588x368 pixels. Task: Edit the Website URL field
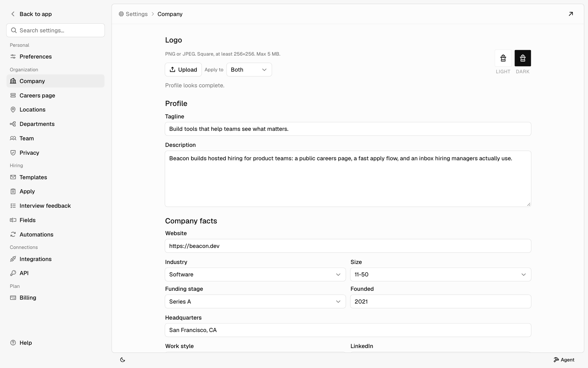tap(348, 246)
